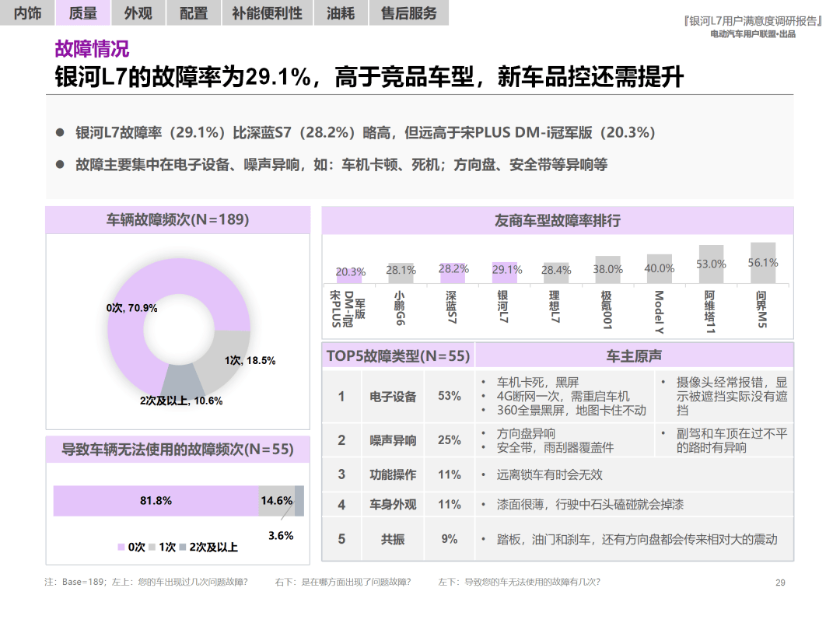Image resolution: width=840 pixels, height=630 pixels.
Task: Click the rank number 1 cell
Action: pos(341,397)
